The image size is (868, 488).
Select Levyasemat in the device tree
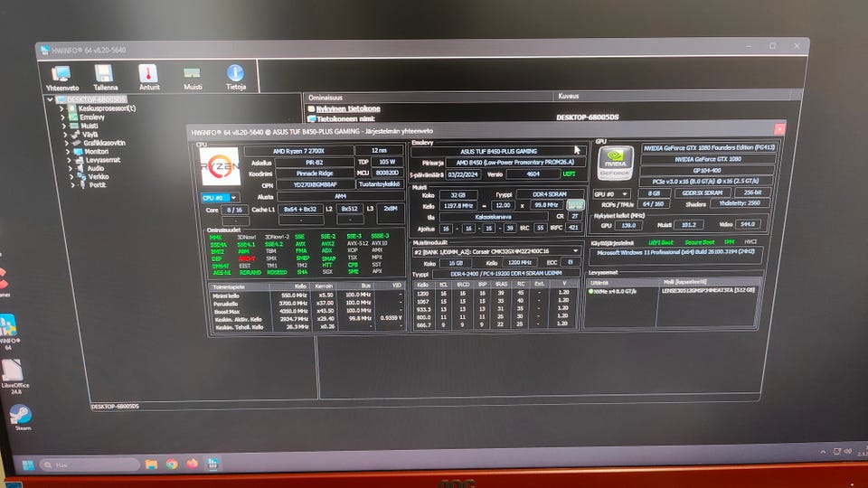point(103,160)
